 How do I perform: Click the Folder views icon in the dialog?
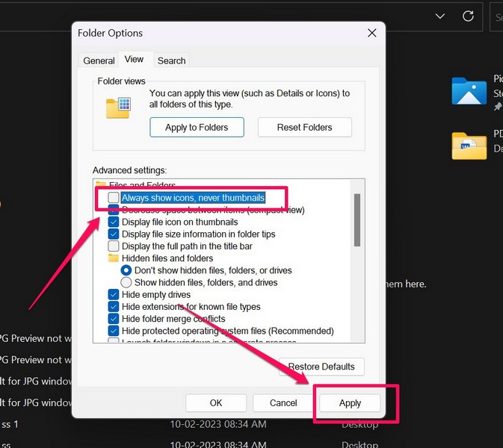coord(118,107)
